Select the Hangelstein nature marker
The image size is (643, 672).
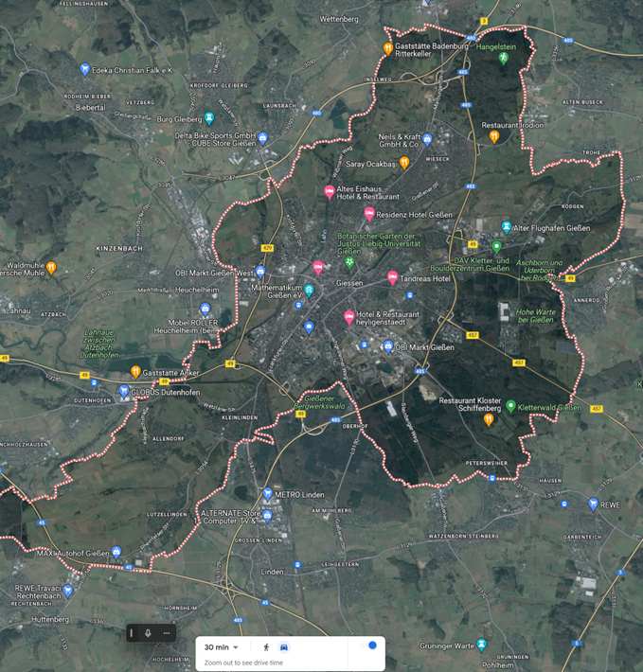[504, 58]
